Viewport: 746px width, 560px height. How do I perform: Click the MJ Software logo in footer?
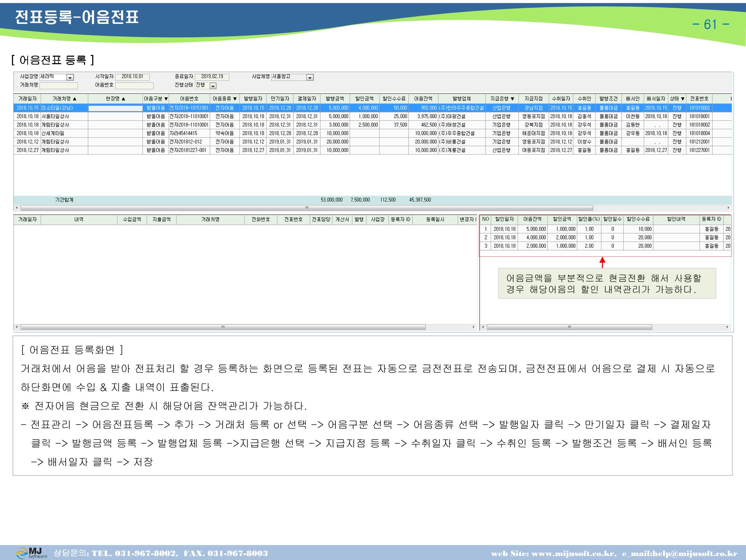(32, 553)
